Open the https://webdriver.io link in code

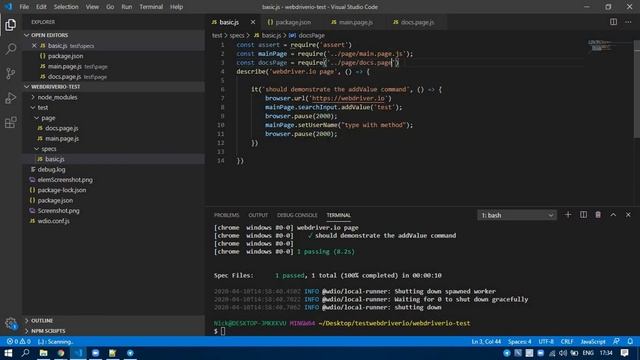[x=348, y=98]
